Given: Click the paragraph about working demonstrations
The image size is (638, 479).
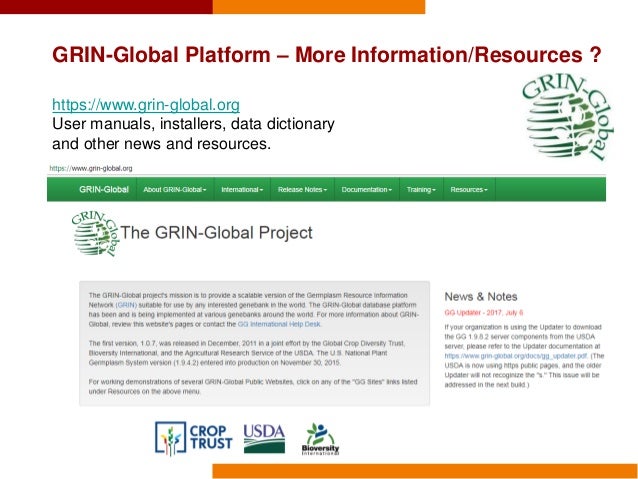Looking at the screenshot, I should 253,387.
